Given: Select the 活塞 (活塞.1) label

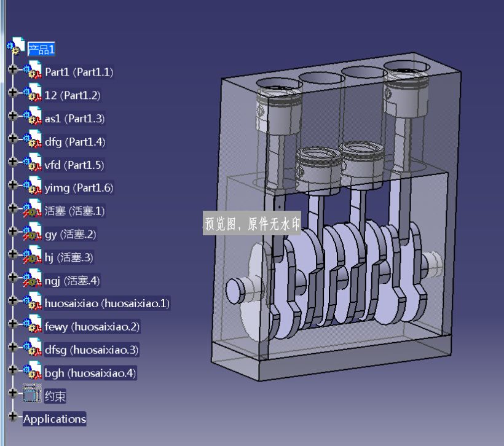Looking at the screenshot, I should click(x=74, y=211).
